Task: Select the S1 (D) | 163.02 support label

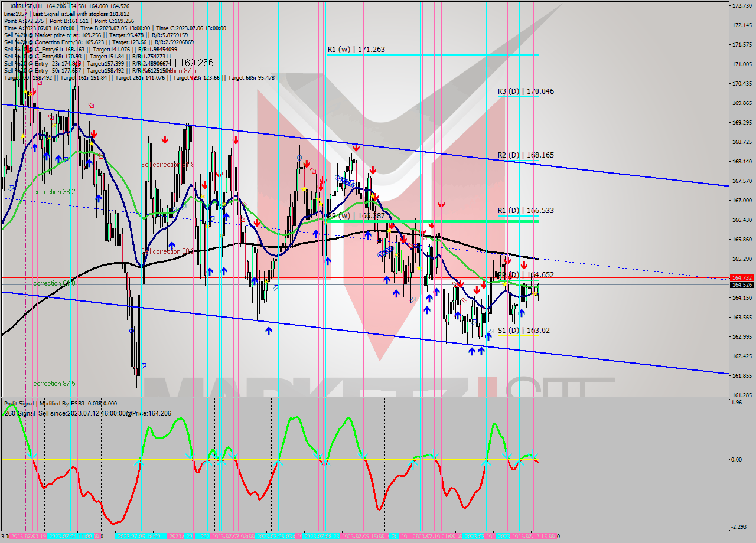Action: click(524, 331)
